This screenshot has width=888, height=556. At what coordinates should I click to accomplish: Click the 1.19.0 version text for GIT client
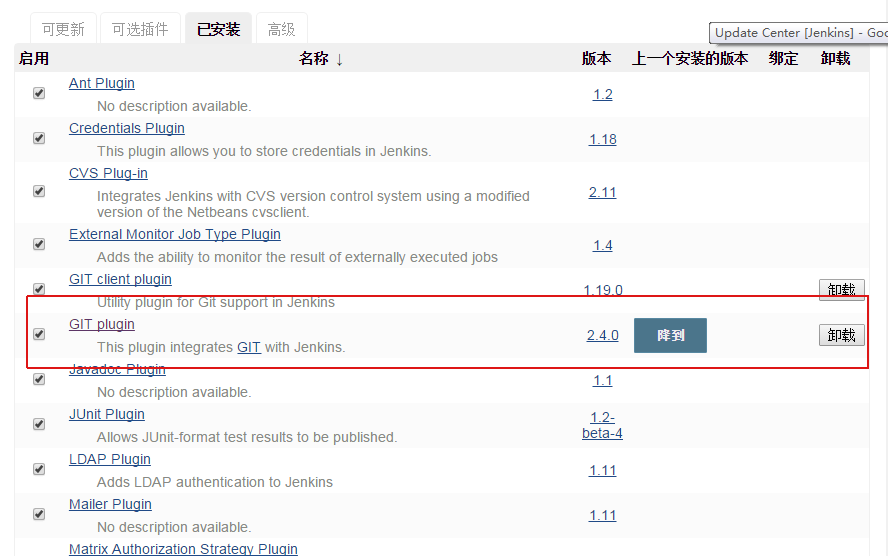coord(603,290)
